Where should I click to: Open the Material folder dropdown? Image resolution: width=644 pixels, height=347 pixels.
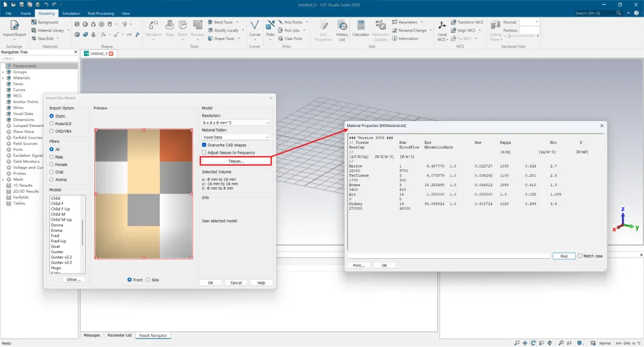236,137
